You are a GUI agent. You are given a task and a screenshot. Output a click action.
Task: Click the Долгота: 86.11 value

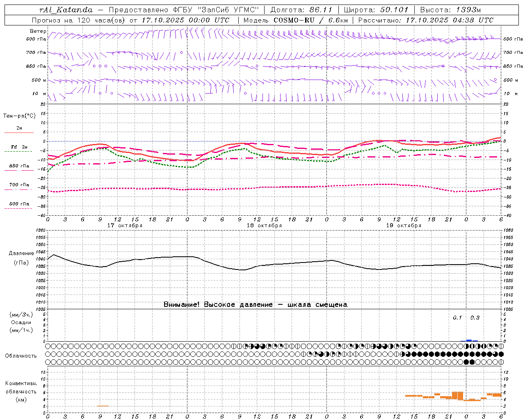point(301,10)
